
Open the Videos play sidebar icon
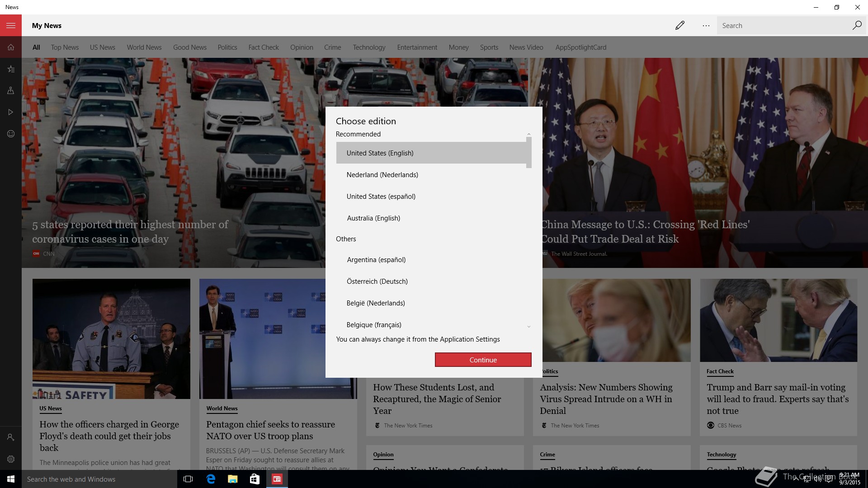pos(11,112)
